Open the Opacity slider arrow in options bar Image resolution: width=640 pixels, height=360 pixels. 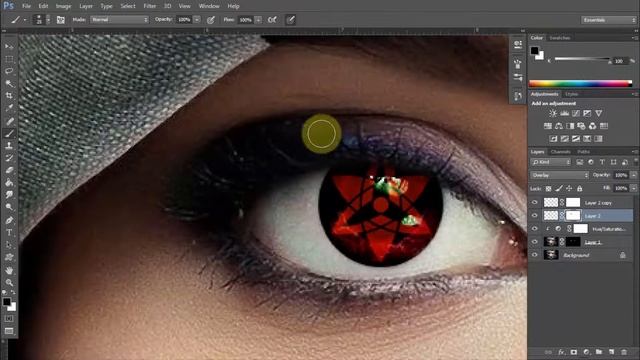197,20
